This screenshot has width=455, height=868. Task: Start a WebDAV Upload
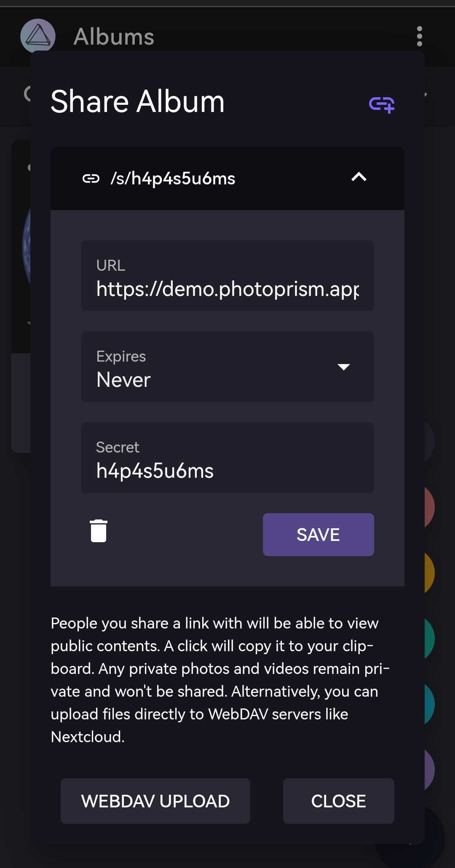pos(155,801)
